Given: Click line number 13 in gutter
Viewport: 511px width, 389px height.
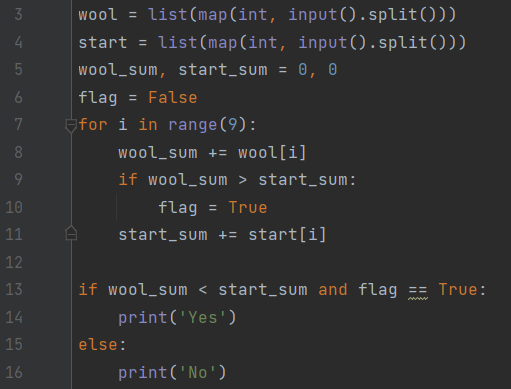Looking at the screenshot, I should click(x=14, y=290).
